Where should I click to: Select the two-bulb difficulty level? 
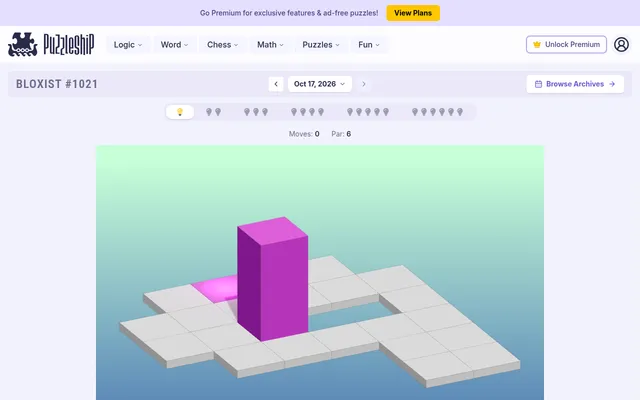(x=213, y=112)
